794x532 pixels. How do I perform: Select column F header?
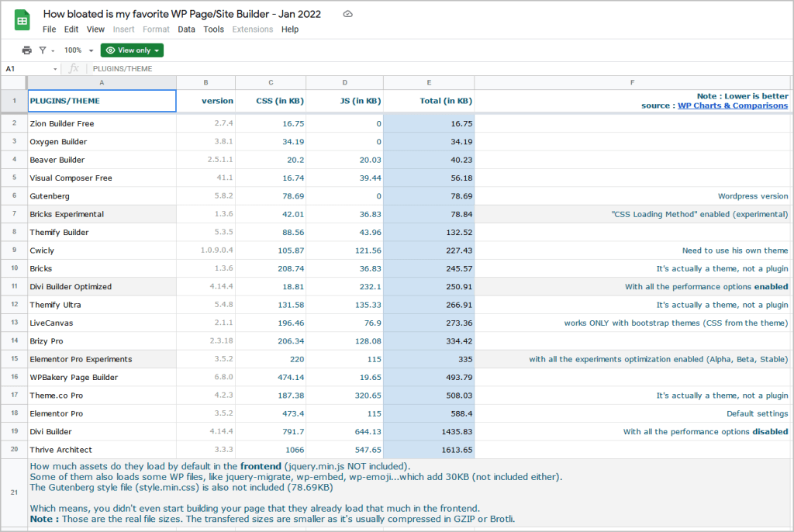pos(632,82)
